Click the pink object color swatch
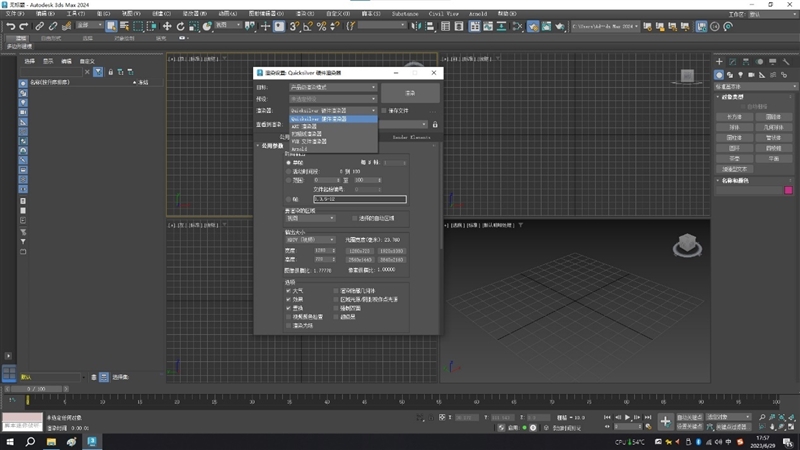Image resolution: width=800 pixels, height=450 pixels. click(x=788, y=189)
